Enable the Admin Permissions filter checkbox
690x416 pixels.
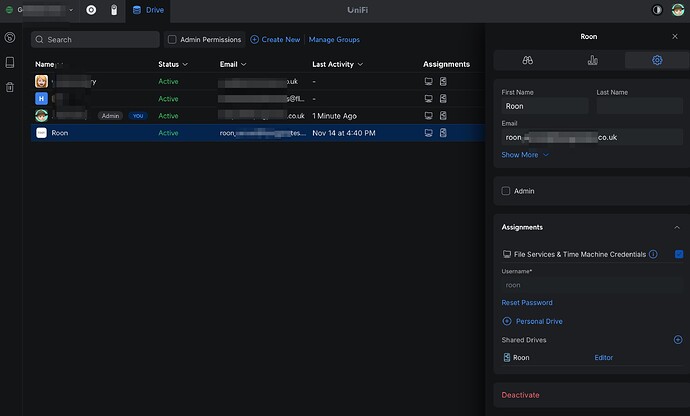pos(172,40)
